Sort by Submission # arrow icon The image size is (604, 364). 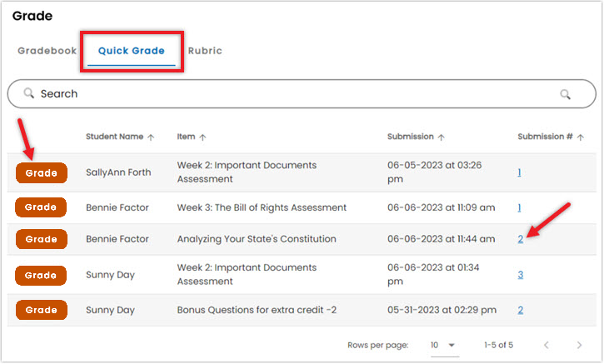coord(581,137)
